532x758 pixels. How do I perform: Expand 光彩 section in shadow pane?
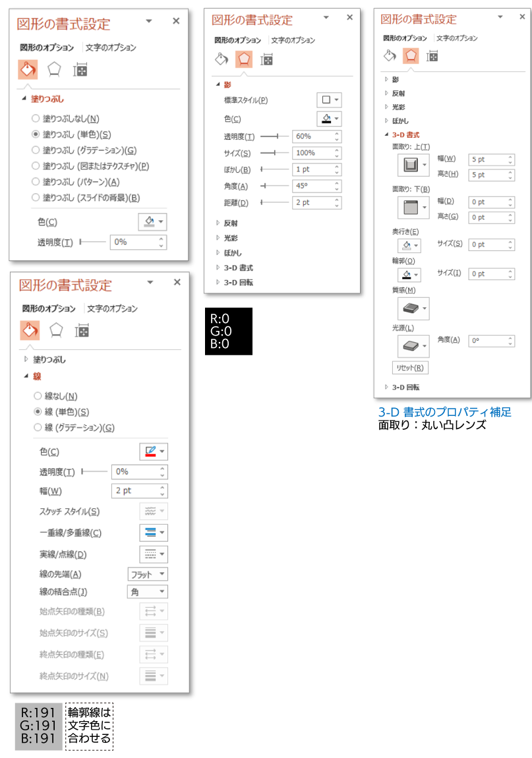coord(218,238)
